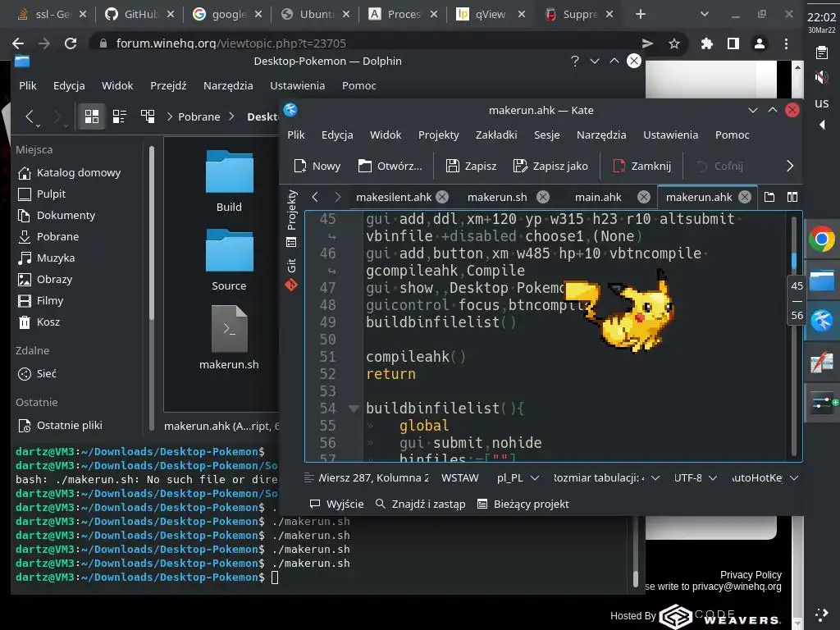The height and width of the screenshot is (630, 840).
Task: Open a file with Otwórz... in Kate
Action: (x=390, y=166)
